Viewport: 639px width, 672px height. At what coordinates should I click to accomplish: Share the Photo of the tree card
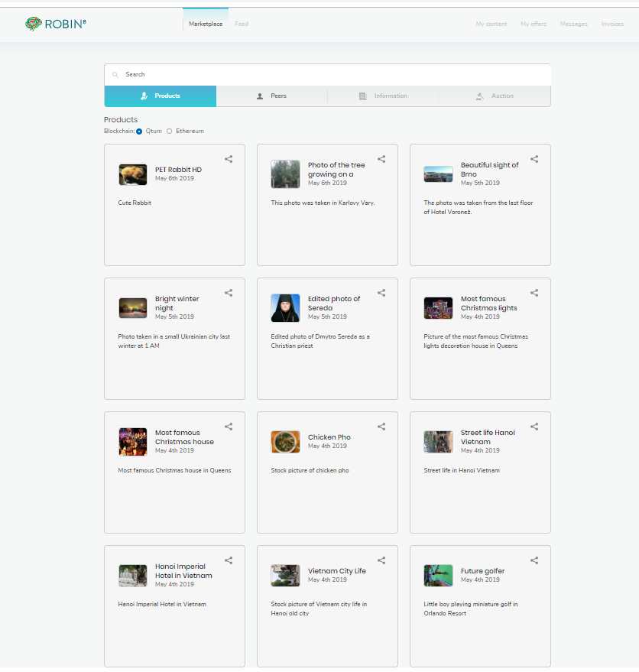[x=381, y=159]
